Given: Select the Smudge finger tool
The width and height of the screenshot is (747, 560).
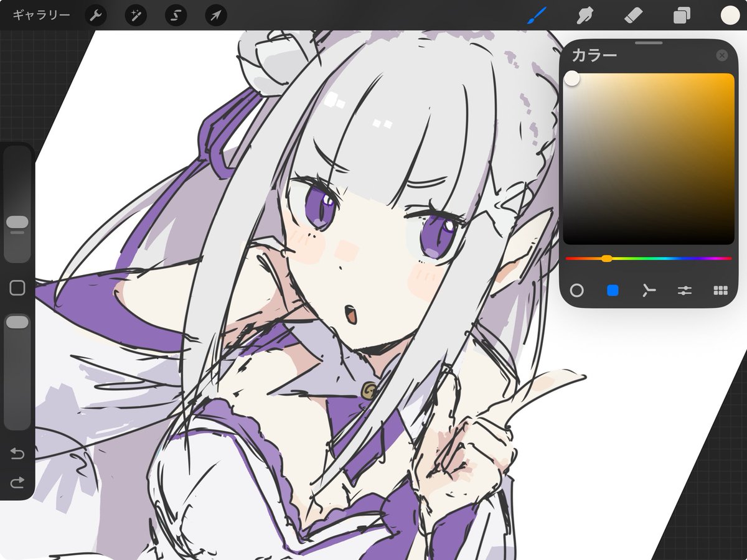Looking at the screenshot, I should (584, 15).
